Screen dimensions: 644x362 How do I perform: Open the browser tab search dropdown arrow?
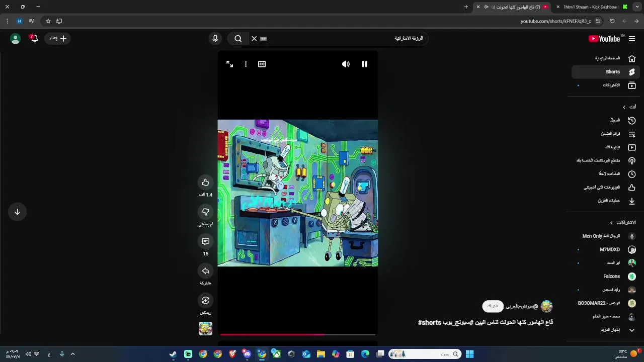(637, 7)
